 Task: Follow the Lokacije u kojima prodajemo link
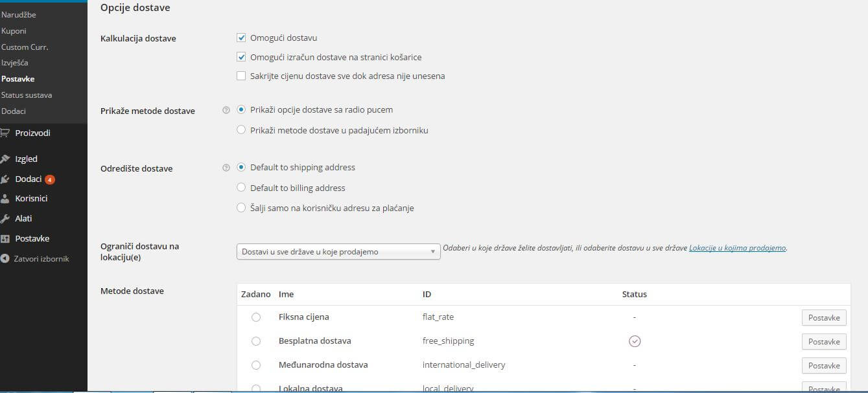(x=737, y=248)
